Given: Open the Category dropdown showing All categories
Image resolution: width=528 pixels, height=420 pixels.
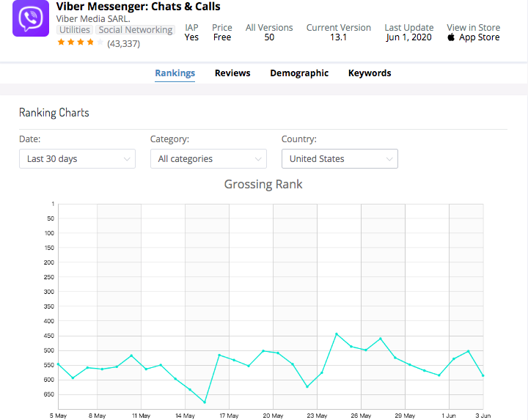Looking at the screenshot, I should (x=208, y=158).
